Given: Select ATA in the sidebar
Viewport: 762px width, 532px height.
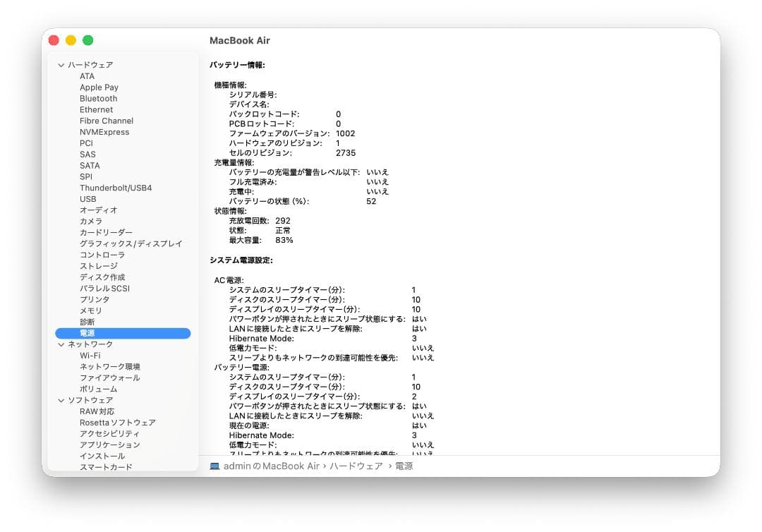Looking at the screenshot, I should pyautogui.click(x=87, y=76).
